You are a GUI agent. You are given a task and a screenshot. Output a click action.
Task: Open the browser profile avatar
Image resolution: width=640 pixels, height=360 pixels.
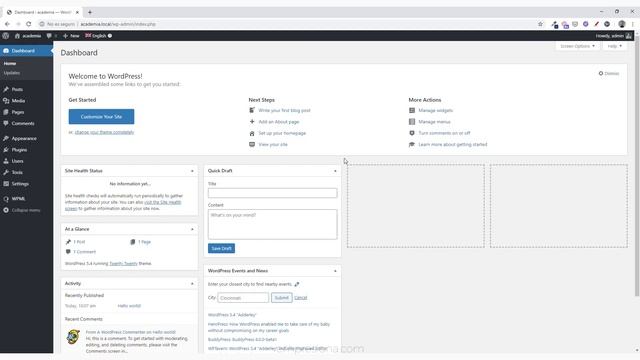pyautogui.click(x=622, y=24)
